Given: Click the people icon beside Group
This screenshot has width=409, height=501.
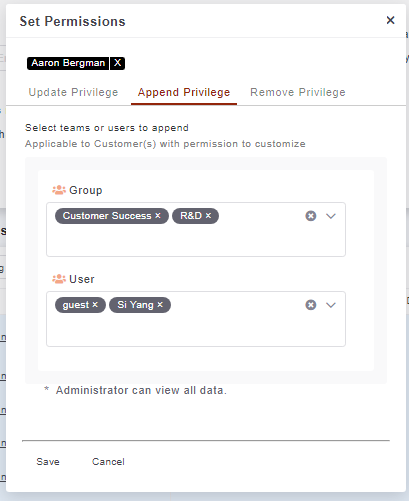Looking at the screenshot, I should (59, 190).
